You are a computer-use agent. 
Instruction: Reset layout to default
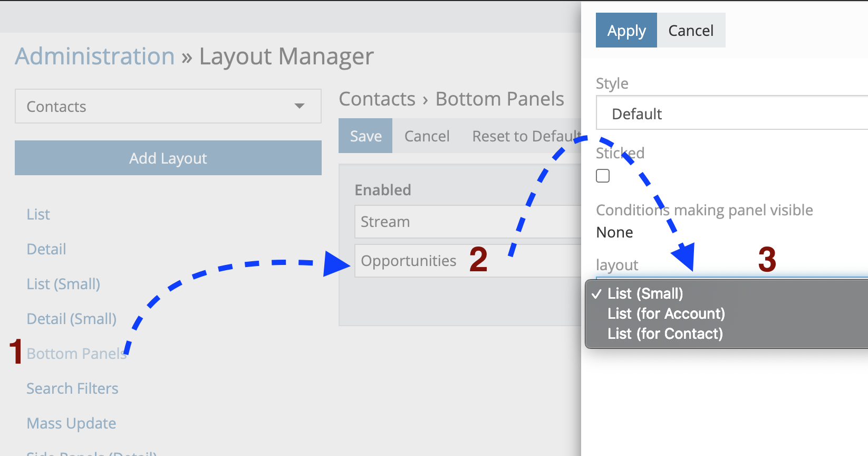[x=526, y=136]
